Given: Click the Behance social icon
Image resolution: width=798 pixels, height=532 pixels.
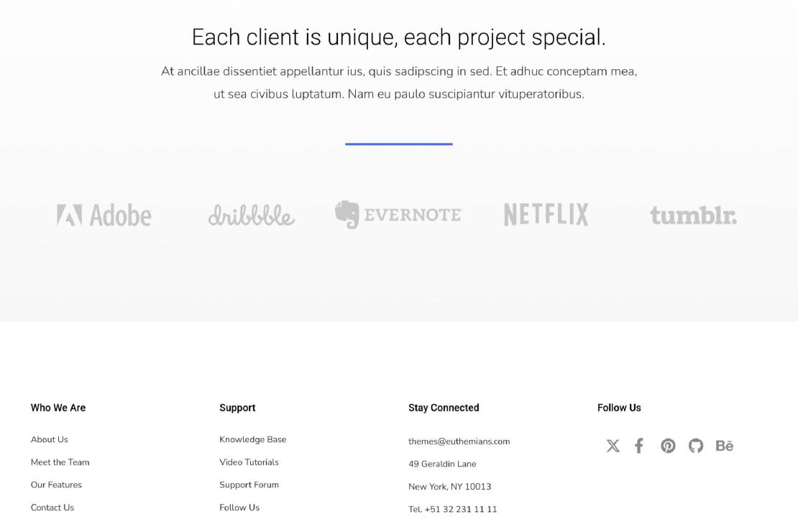Looking at the screenshot, I should pos(725,446).
